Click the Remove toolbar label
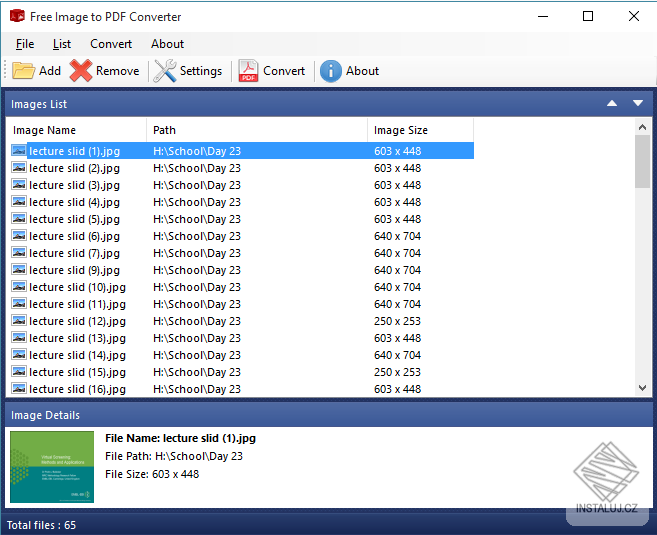 click(117, 71)
